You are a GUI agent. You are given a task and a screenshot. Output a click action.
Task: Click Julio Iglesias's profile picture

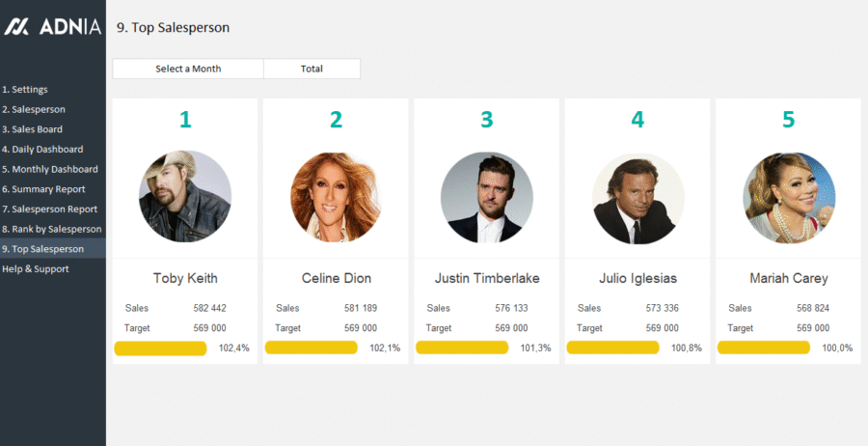pyautogui.click(x=637, y=197)
